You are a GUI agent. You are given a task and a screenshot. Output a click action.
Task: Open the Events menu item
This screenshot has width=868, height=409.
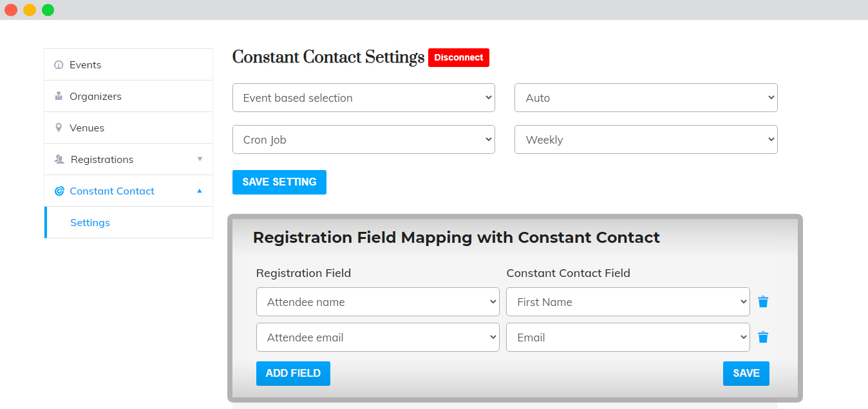coord(128,64)
